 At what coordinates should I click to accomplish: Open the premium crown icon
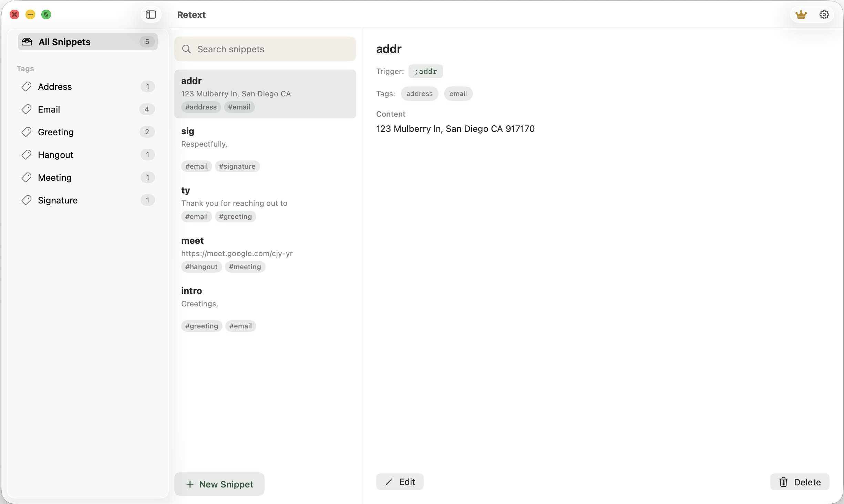point(801,14)
